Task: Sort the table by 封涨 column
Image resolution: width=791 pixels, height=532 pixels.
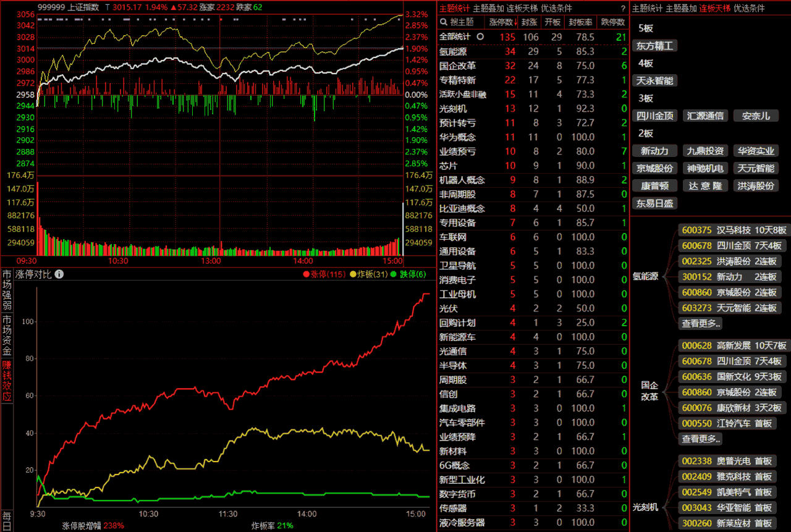Action: tap(529, 22)
